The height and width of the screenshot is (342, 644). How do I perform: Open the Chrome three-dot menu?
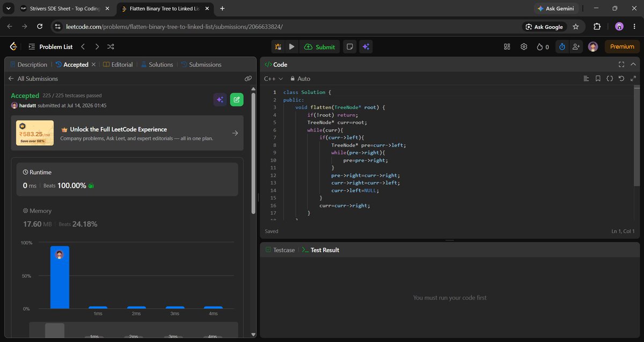pyautogui.click(x=635, y=27)
